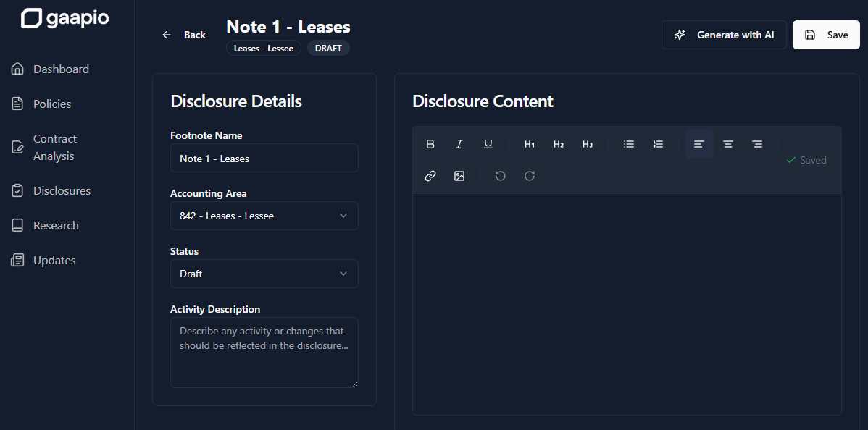This screenshot has width=868, height=430.
Task: Center align the text
Action: point(728,144)
